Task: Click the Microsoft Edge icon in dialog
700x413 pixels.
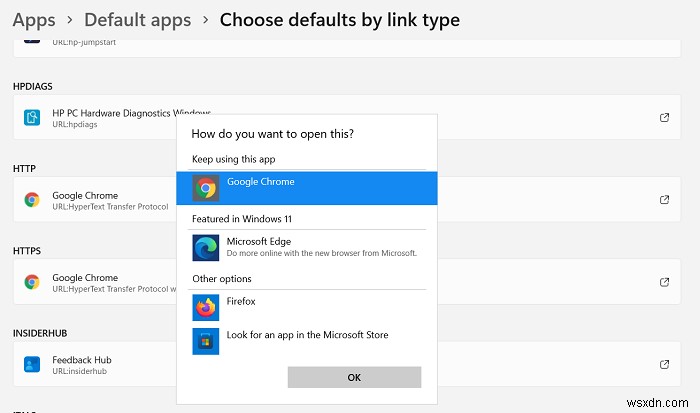Action: point(206,248)
